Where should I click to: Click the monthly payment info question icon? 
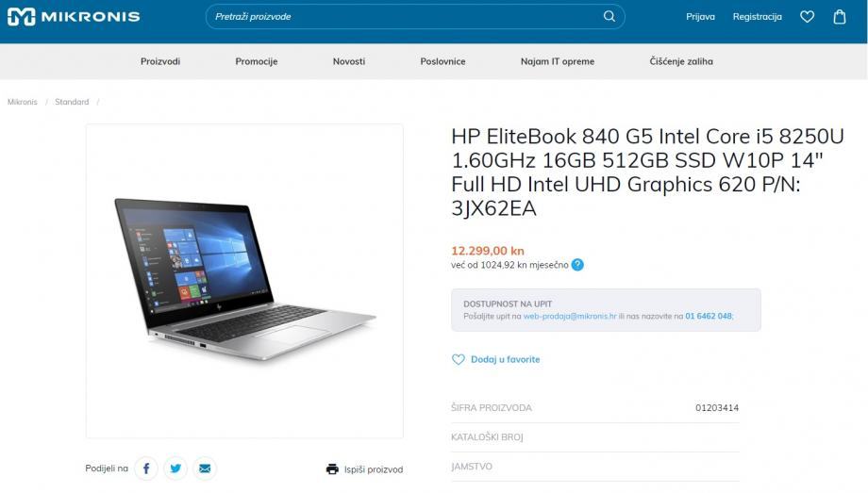click(577, 265)
